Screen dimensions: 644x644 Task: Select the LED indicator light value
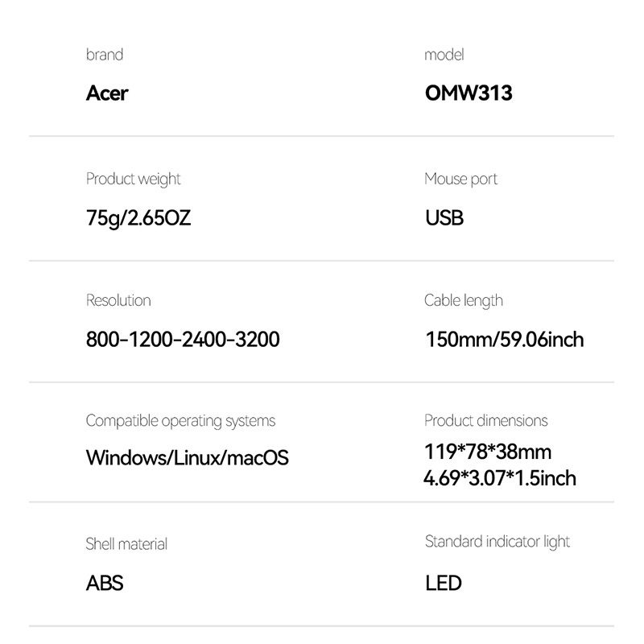(444, 583)
